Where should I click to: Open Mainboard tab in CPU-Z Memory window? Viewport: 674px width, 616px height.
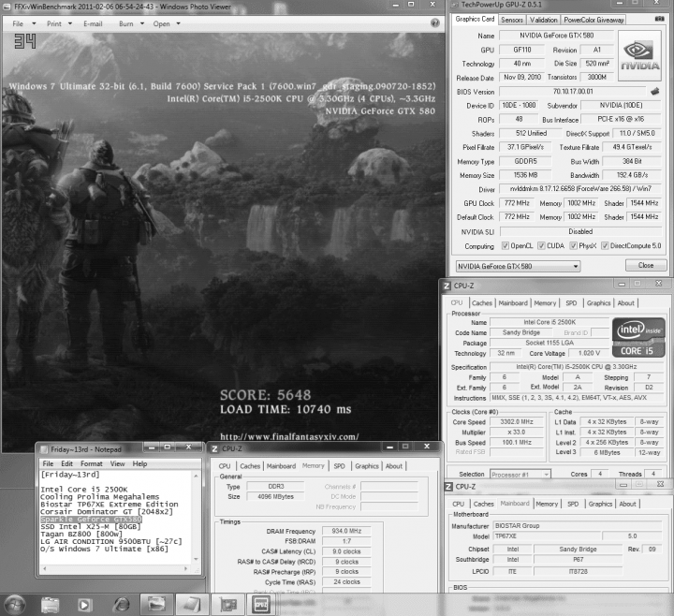(x=281, y=466)
